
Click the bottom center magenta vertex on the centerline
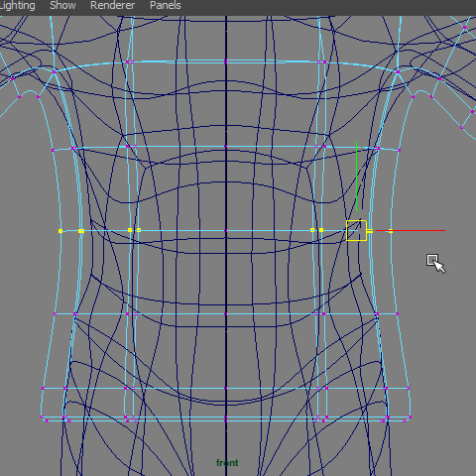click(226, 419)
